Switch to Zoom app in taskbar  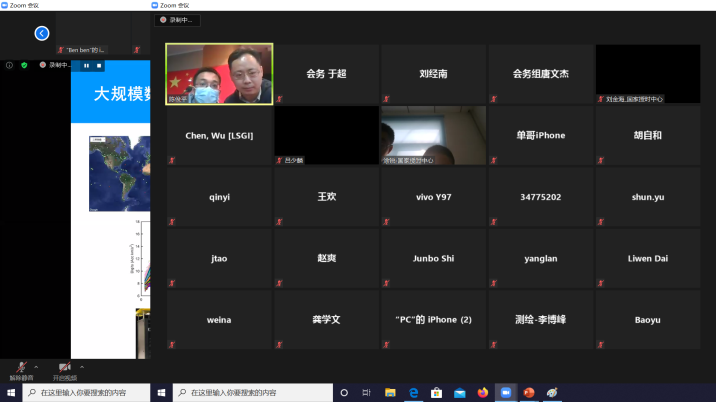point(505,393)
